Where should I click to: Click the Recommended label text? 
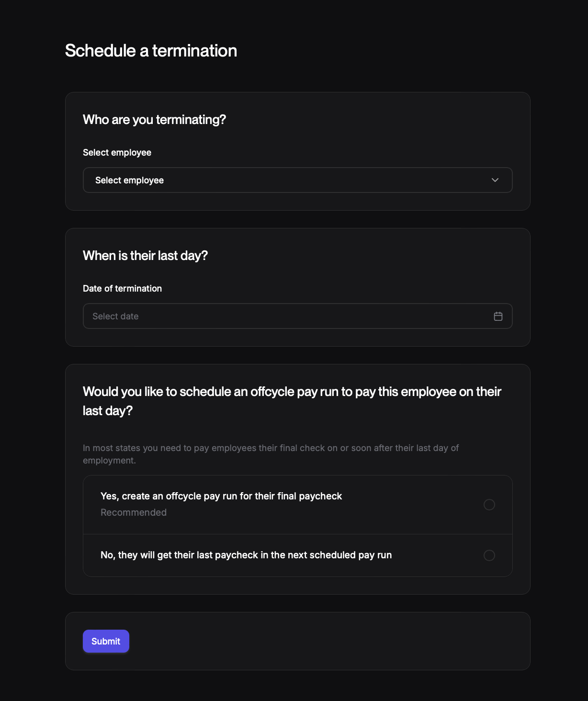click(x=134, y=512)
